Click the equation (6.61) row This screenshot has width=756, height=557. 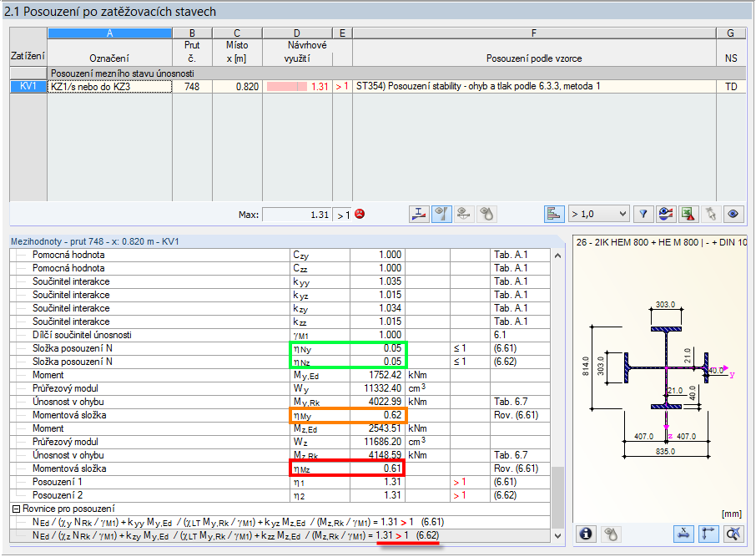pyautogui.click(x=280, y=522)
